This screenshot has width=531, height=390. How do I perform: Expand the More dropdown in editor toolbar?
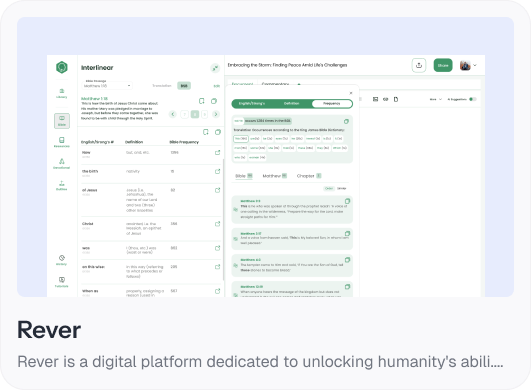point(436,99)
